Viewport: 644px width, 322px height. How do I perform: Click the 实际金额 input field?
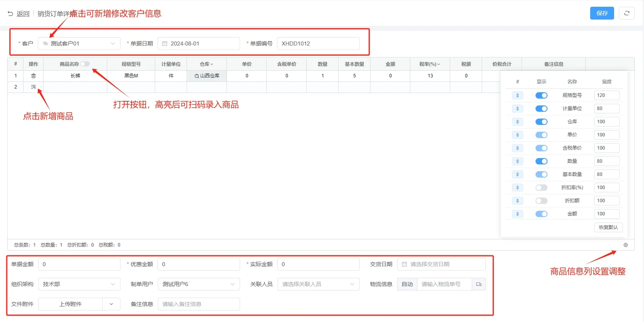[x=318, y=264]
